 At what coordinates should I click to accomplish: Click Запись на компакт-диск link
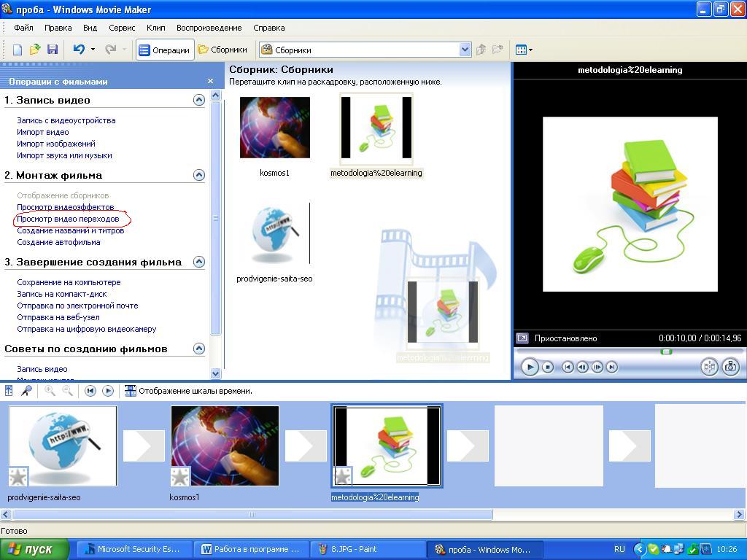[x=62, y=294]
